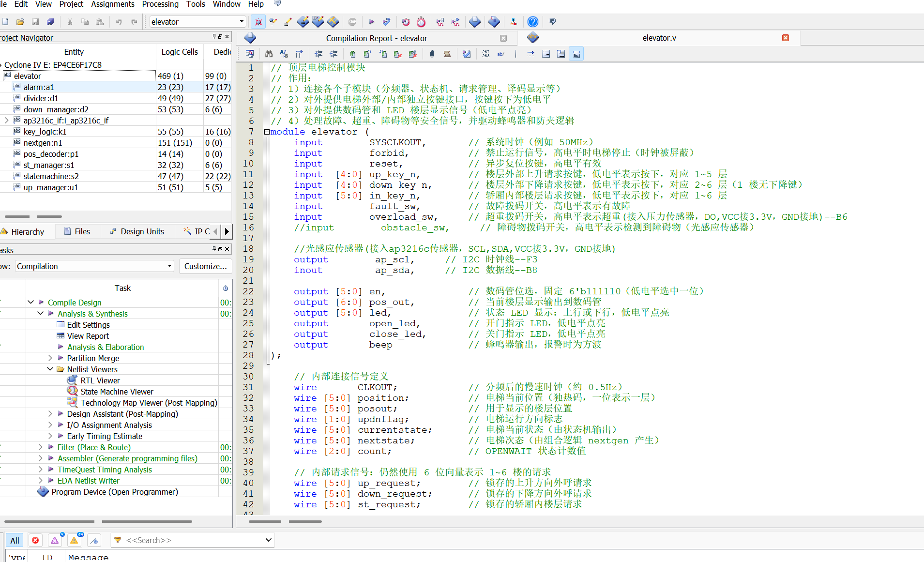Open the message search dropdown arrow
The width and height of the screenshot is (924, 562).
(x=269, y=540)
